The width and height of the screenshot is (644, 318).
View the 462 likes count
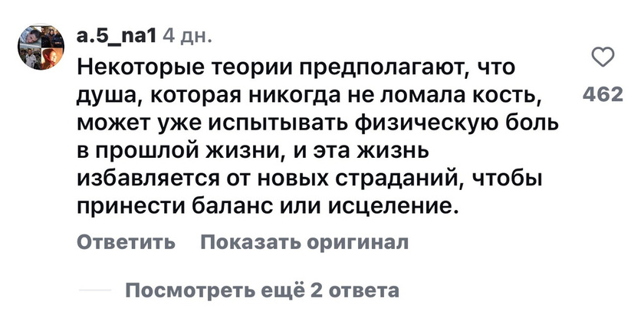point(603,95)
